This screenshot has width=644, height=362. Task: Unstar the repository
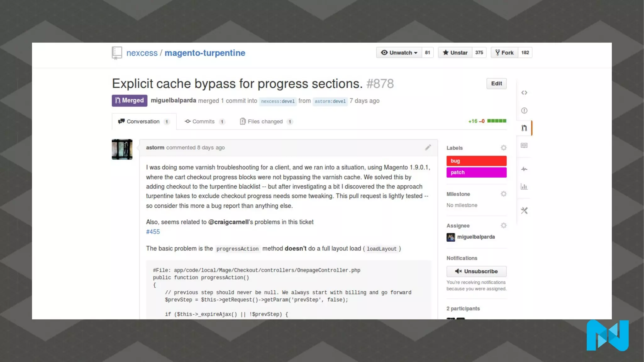coord(455,52)
